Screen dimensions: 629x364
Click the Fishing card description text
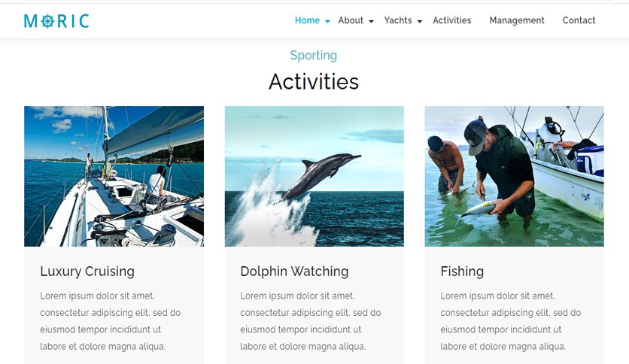[511, 320]
